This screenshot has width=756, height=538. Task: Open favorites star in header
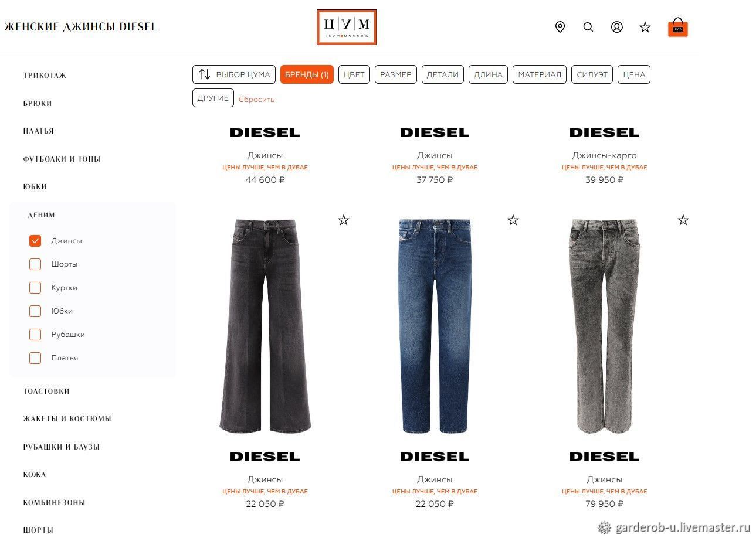(645, 27)
